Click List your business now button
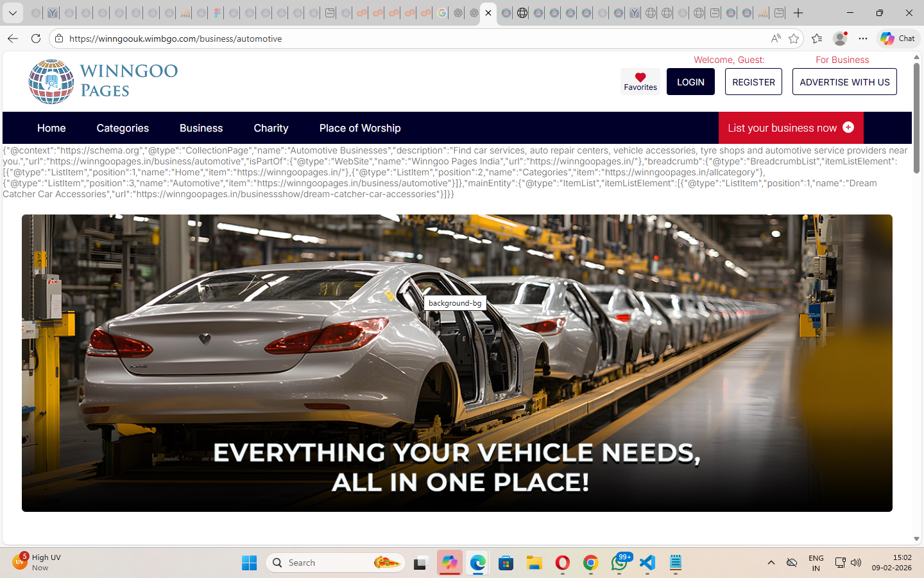The image size is (924, 578). (x=791, y=128)
